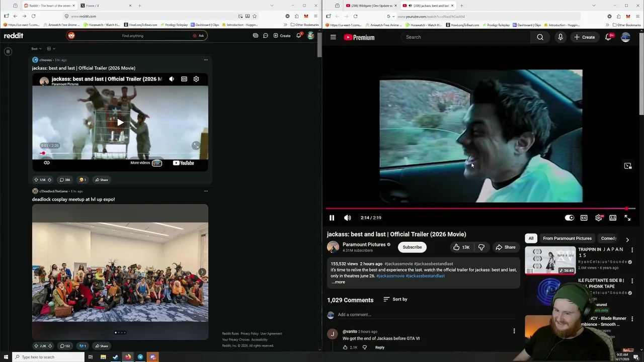Share the YouTube video
Screen dimensions: 644x362
coord(505,247)
